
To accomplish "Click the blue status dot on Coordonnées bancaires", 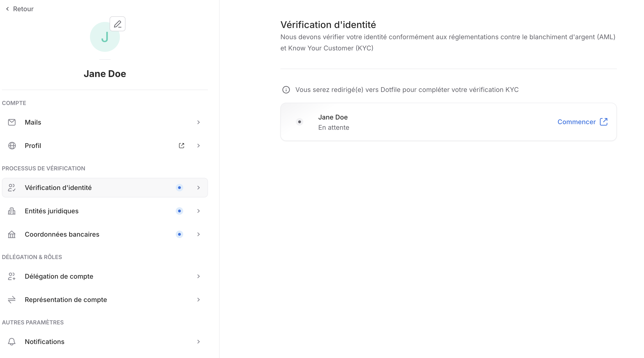I will 179,234.
